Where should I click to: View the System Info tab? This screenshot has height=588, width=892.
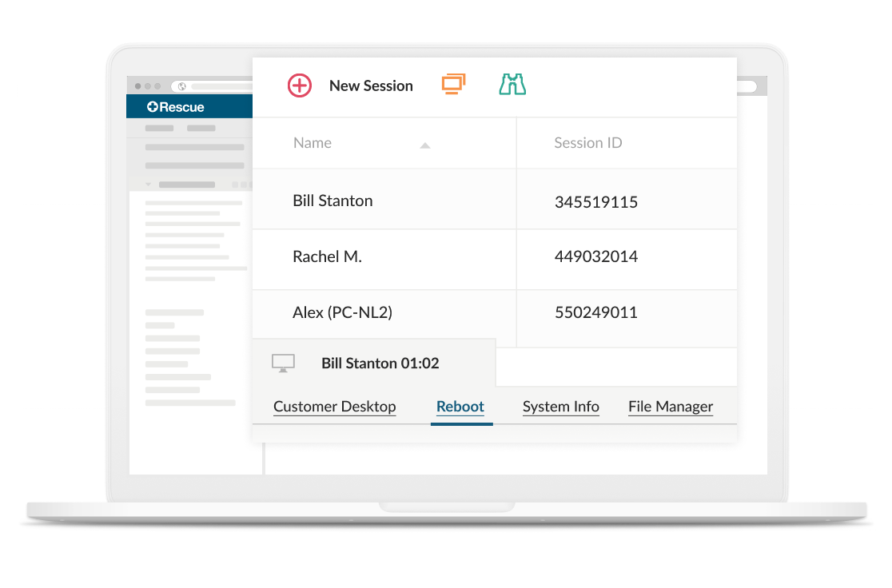[560, 407]
